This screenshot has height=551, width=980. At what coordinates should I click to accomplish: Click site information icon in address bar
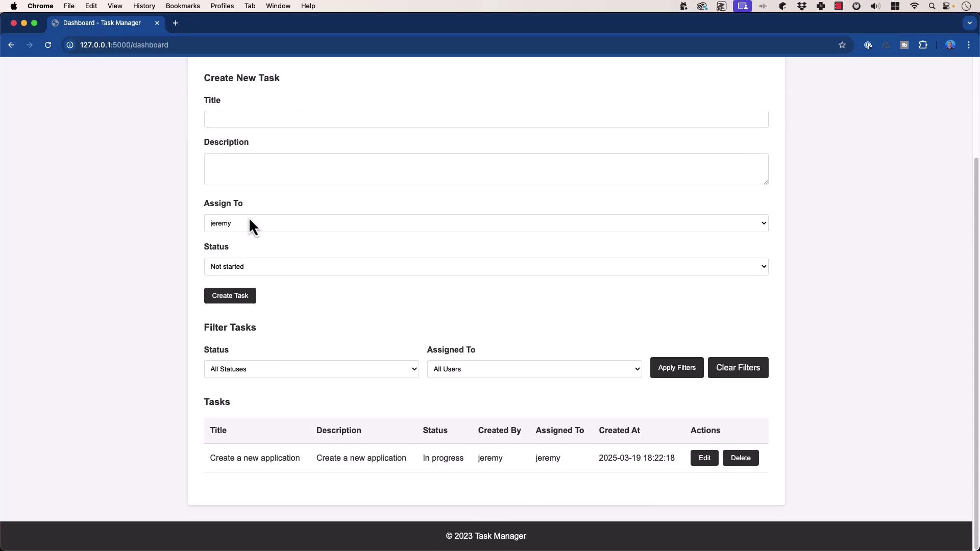(70, 45)
